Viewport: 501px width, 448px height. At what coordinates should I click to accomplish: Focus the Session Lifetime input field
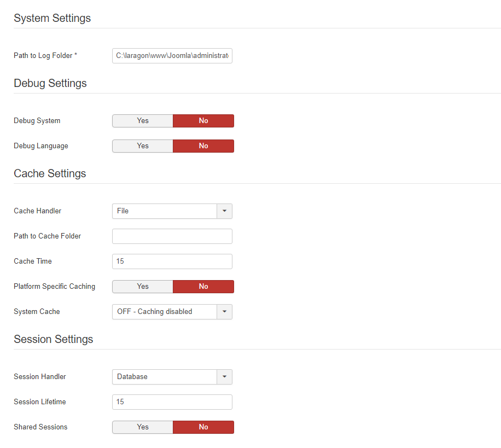[x=172, y=402]
